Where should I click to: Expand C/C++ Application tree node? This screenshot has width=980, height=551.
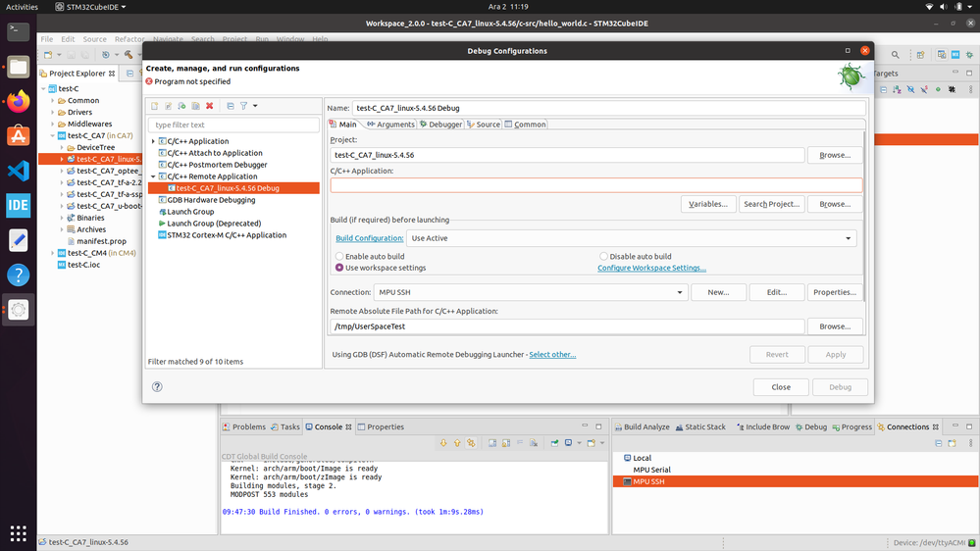pos(153,141)
